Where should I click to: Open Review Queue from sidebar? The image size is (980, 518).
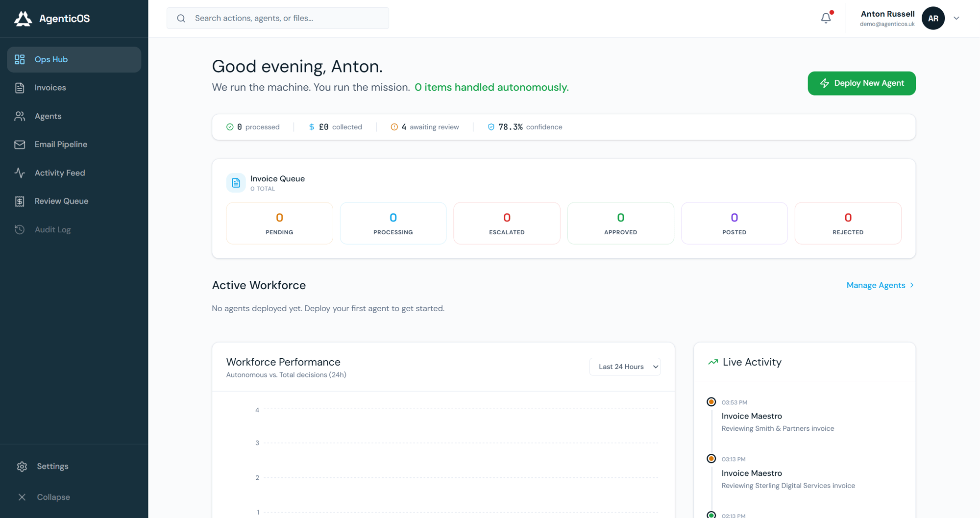click(x=74, y=201)
